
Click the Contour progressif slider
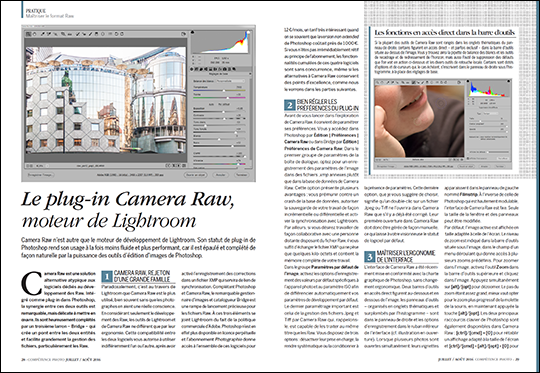pyautogui.click(x=488, y=127)
